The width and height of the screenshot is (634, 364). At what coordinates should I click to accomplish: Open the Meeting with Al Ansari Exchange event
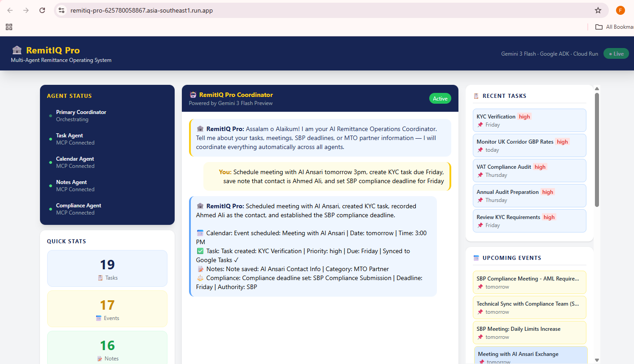click(530, 355)
